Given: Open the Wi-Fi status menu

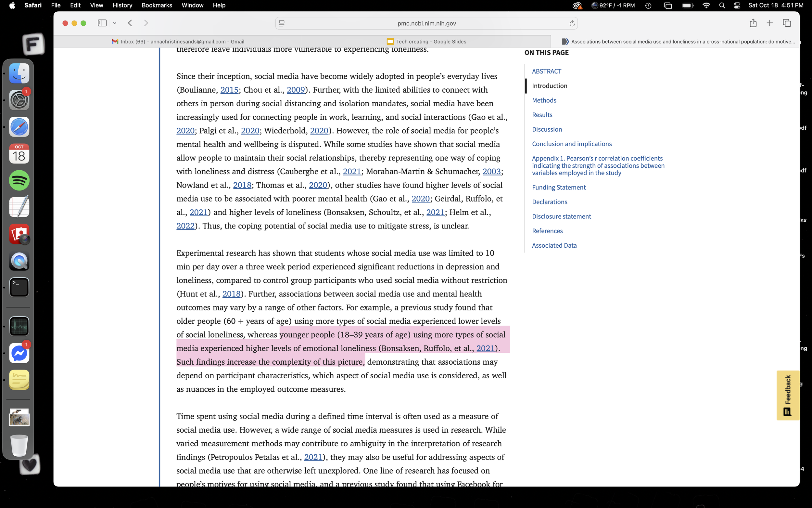Looking at the screenshot, I should click(706, 6).
